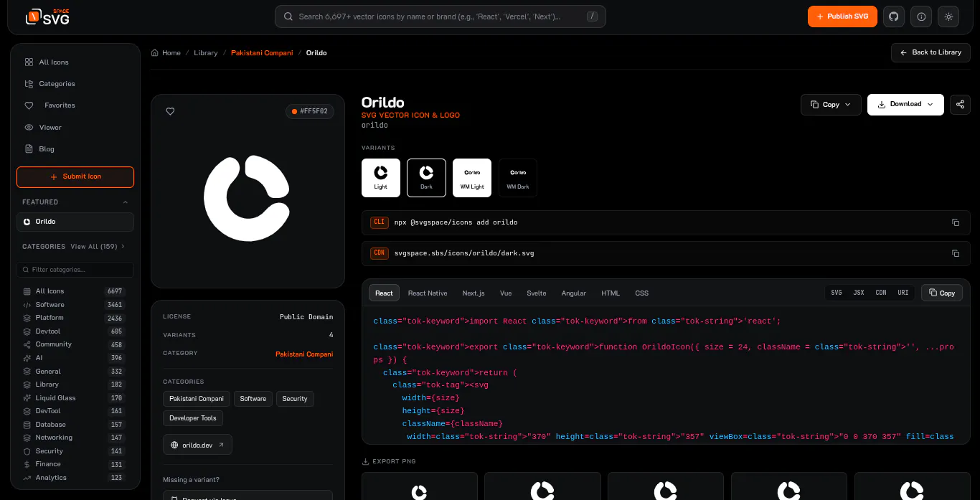This screenshot has width=980, height=500.
Task: Click Back to Library button
Action: point(930,52)
